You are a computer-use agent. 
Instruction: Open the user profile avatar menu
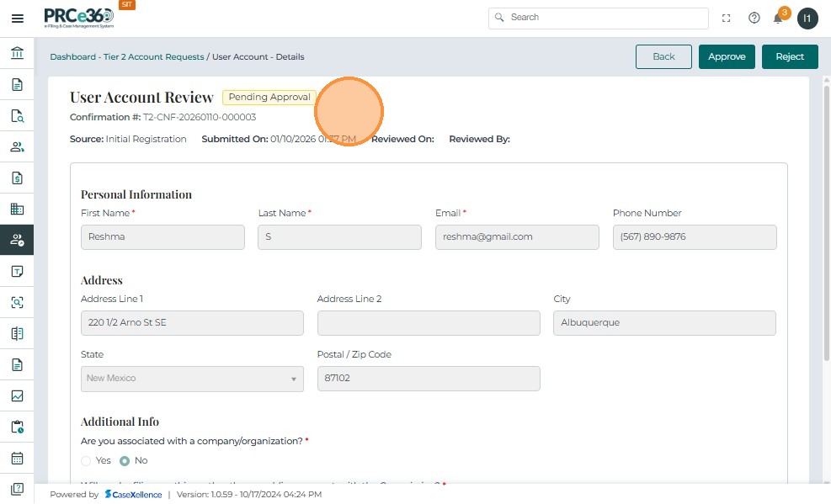pyautogui.click(x=807, y=19)
